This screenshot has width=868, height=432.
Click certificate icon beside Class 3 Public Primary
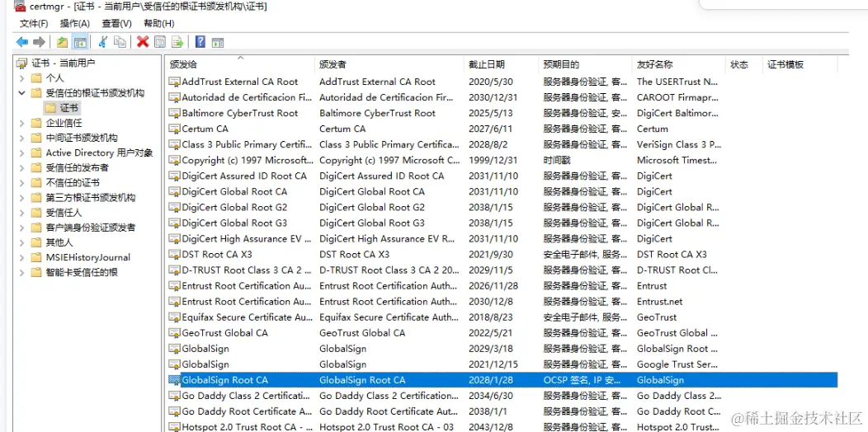pyautogui.click(x=174, y=145)
